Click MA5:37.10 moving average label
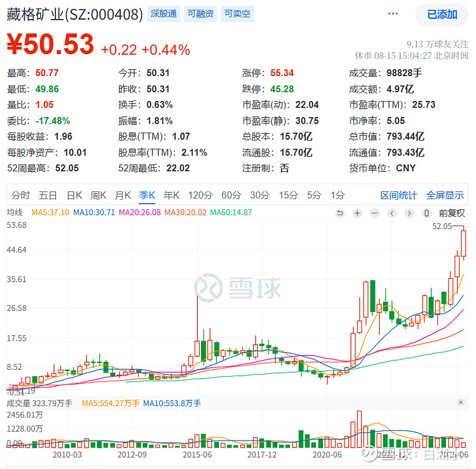Screen dimensions: 476x469 pyautogui.click(x=51, y=212)
